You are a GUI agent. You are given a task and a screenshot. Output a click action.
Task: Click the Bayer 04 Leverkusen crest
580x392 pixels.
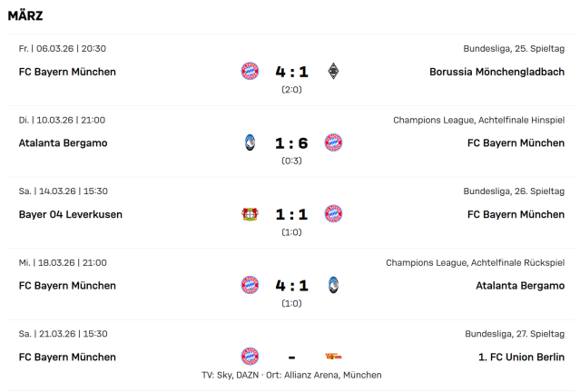250,214
